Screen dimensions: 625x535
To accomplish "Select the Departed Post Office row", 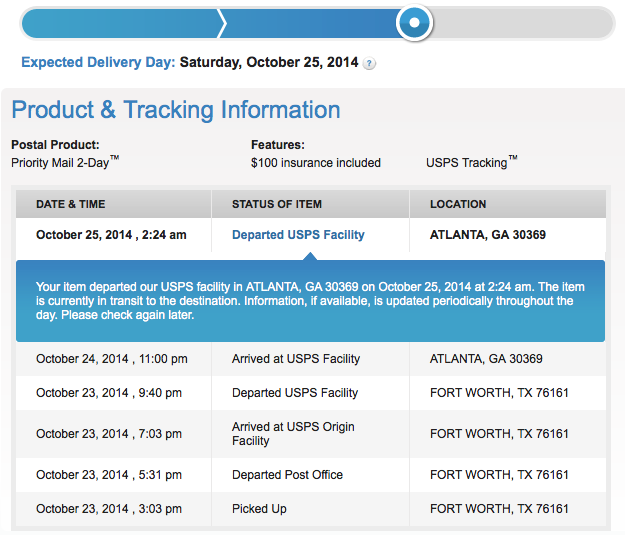I will pyautogui.click(x=311, y=475).
